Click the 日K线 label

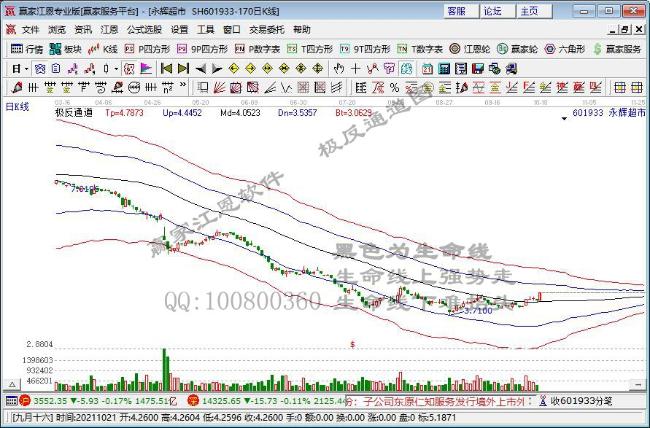[17, 107]
